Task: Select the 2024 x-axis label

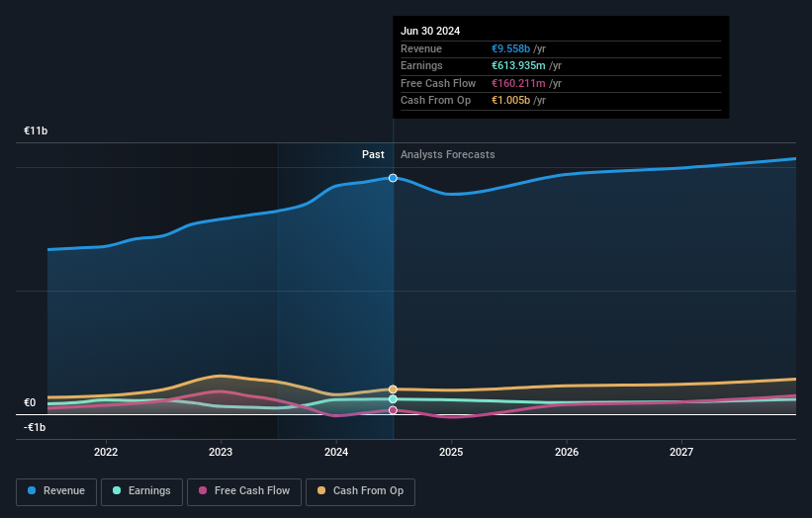Action: tap(336, 453)
